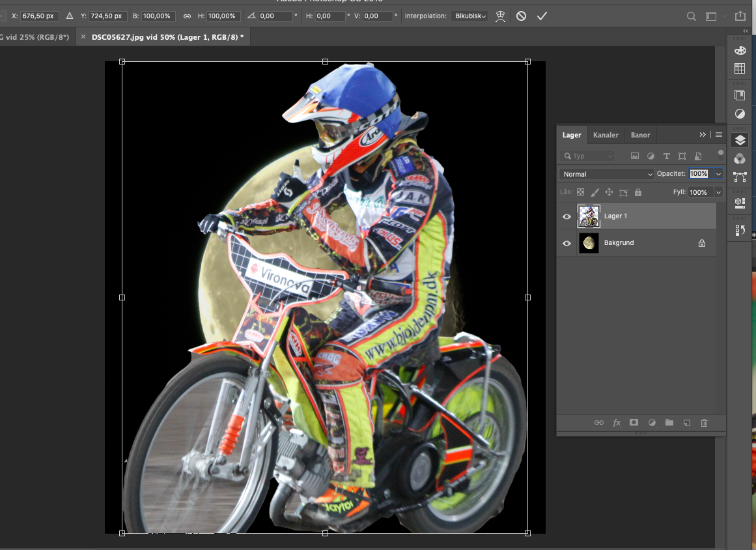Expand the panel tabs double-chevron
The width and height of the screenshot is (756, 550).
click(x=703, y=135)
